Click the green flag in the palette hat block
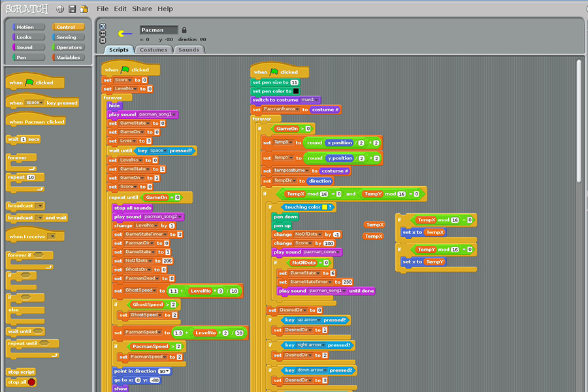Viewport: 588px width, 392px height. point(29,82)
